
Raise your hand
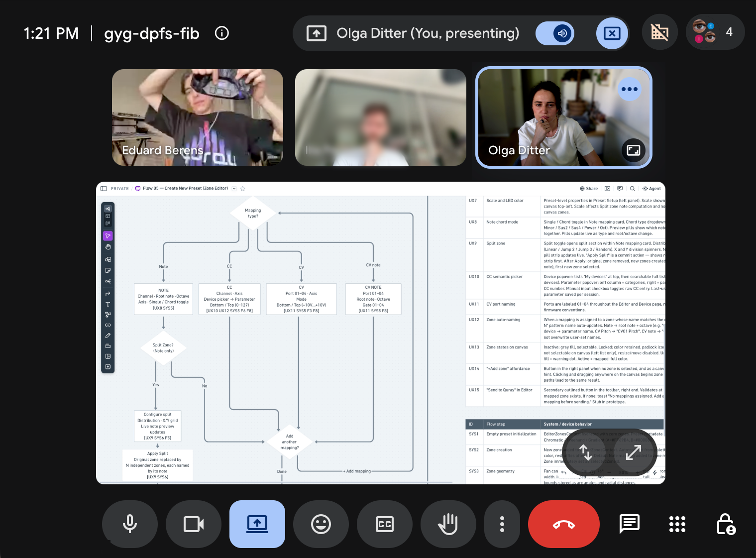(x=448, y=524)
